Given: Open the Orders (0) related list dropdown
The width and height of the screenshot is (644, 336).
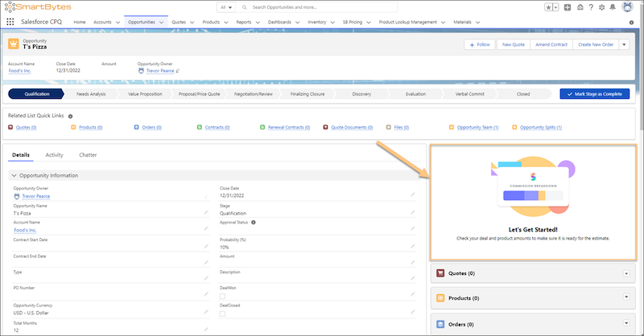Looking at the screenshot, I should coord(626,323).
